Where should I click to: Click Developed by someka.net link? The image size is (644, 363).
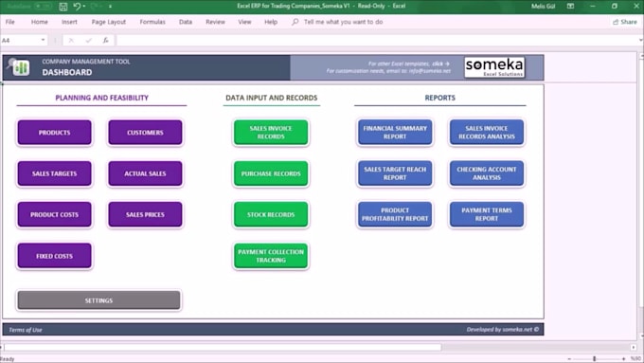502,329
